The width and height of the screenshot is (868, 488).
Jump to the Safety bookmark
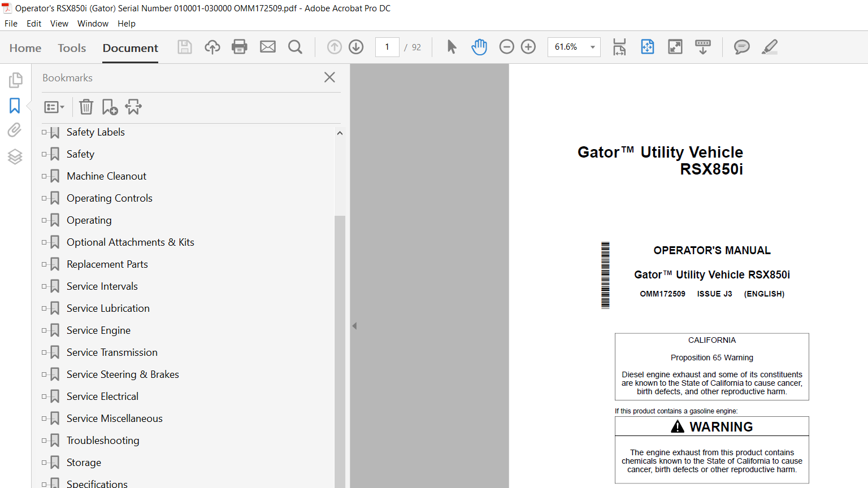click(80, 154)
